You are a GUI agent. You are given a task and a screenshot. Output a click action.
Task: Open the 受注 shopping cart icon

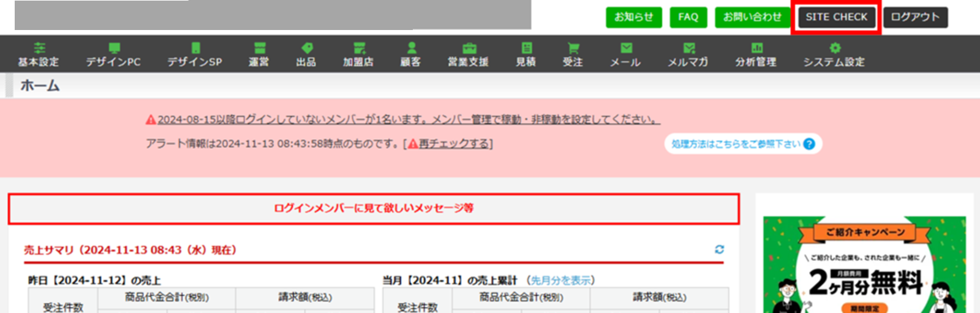point(573,48)
